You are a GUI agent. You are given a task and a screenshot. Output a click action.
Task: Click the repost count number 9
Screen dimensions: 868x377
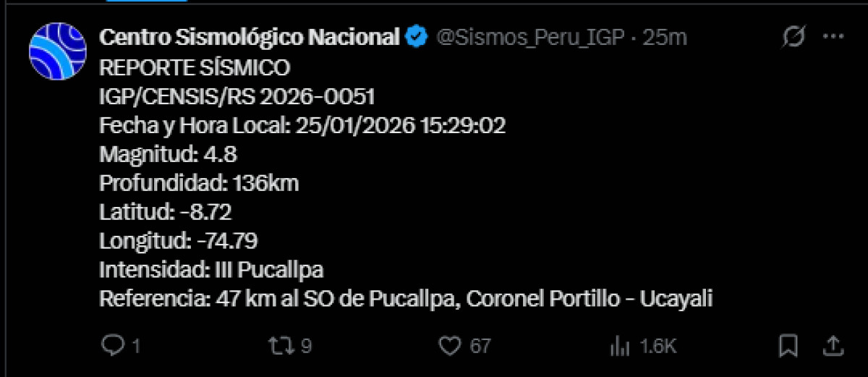[306, 347]
